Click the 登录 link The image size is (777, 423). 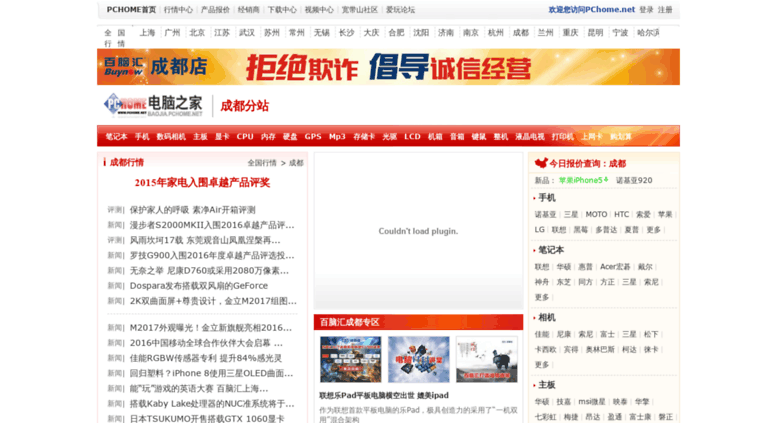click(646, 9)
